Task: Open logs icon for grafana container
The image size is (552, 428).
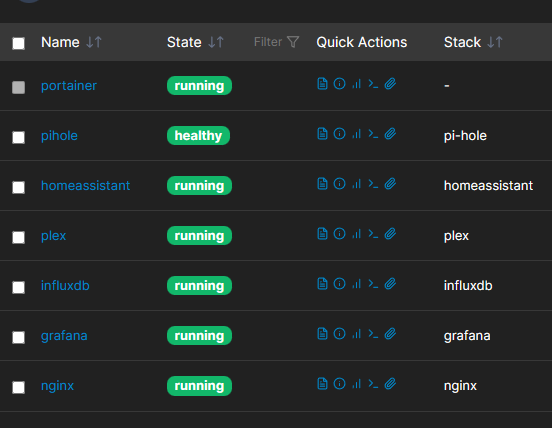Action: click(322, 334)
